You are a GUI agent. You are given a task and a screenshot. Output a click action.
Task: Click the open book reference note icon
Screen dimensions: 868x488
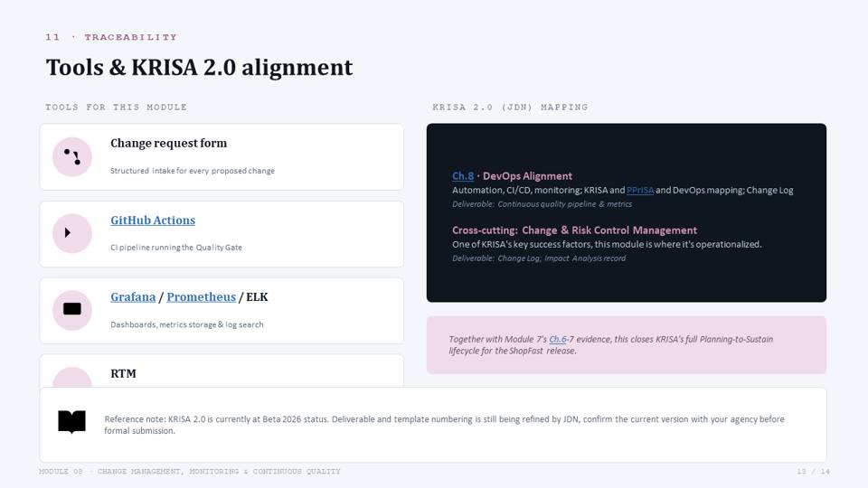pyautogui.click(x=72, y=422)
